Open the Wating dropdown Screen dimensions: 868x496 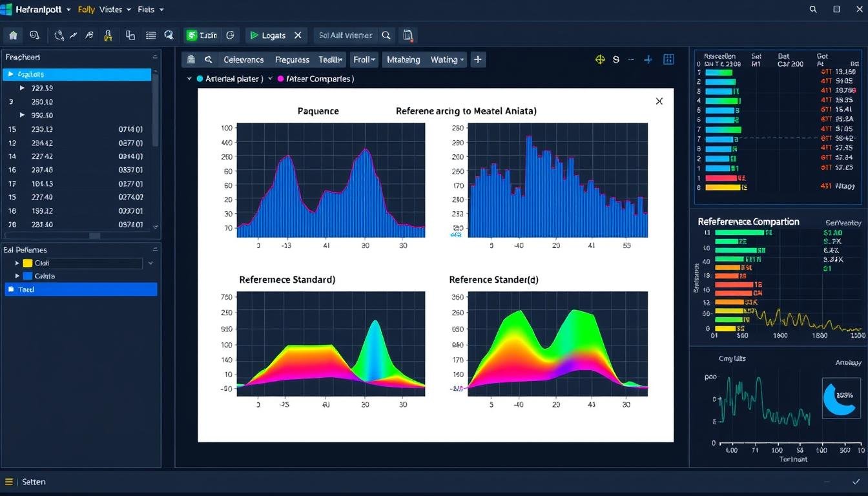(x=447, y=59)
